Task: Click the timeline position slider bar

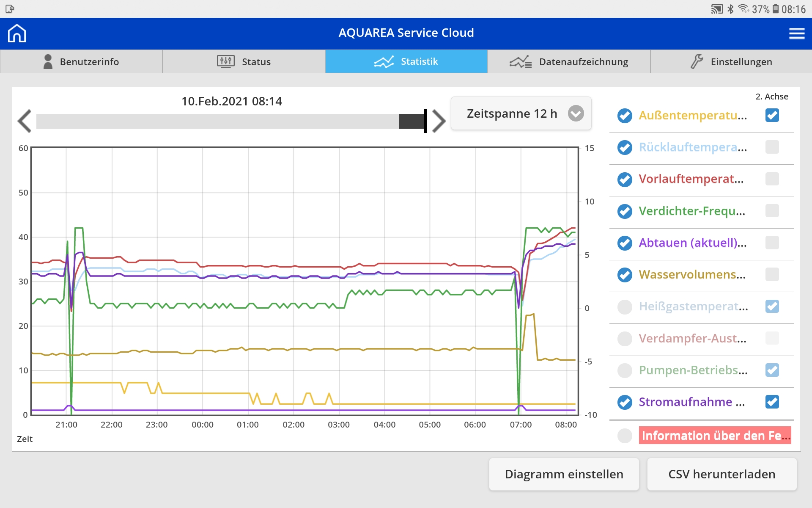Action: (230, 121)
